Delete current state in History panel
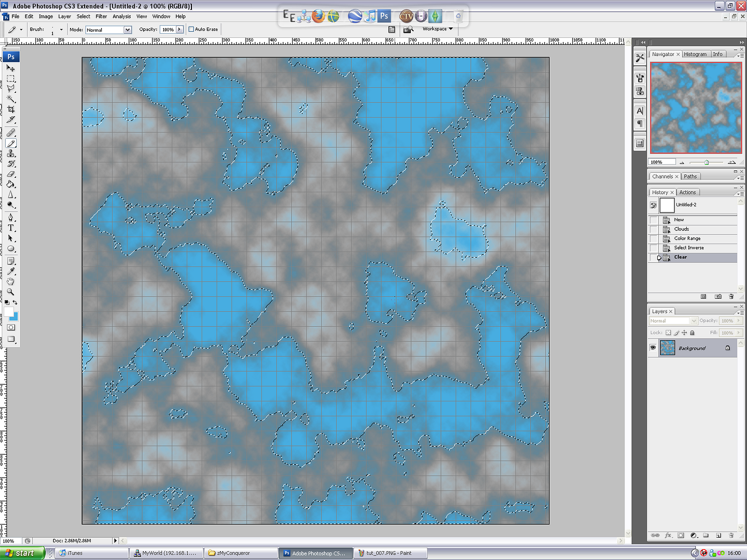The image size is (747, 560). coord(731,297)
